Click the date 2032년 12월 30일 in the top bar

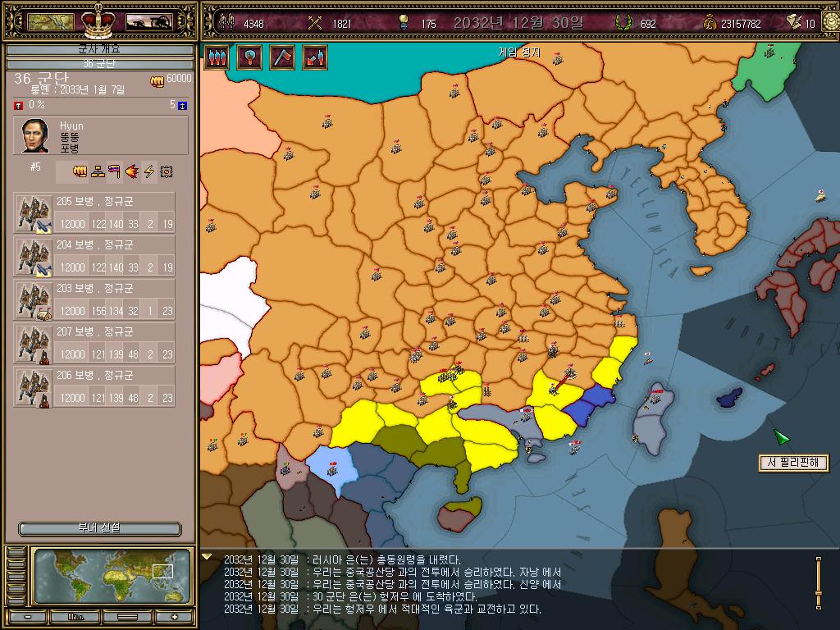tap(518, 22)
